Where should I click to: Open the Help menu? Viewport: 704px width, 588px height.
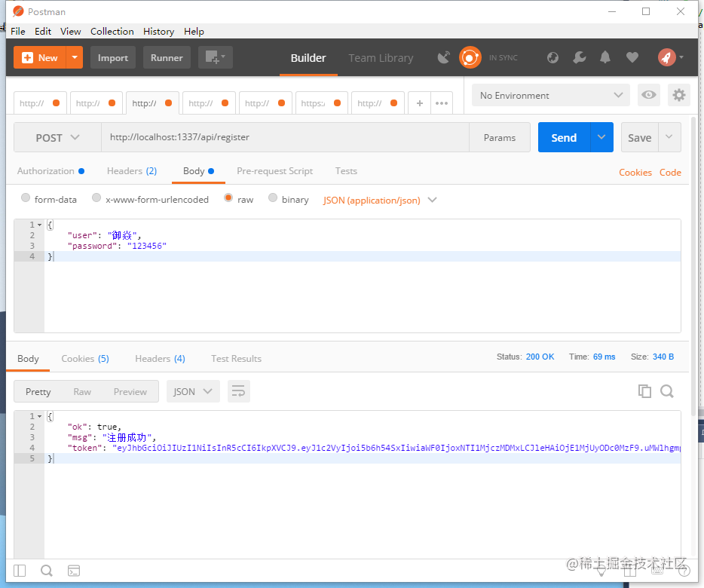click(194, 32)
